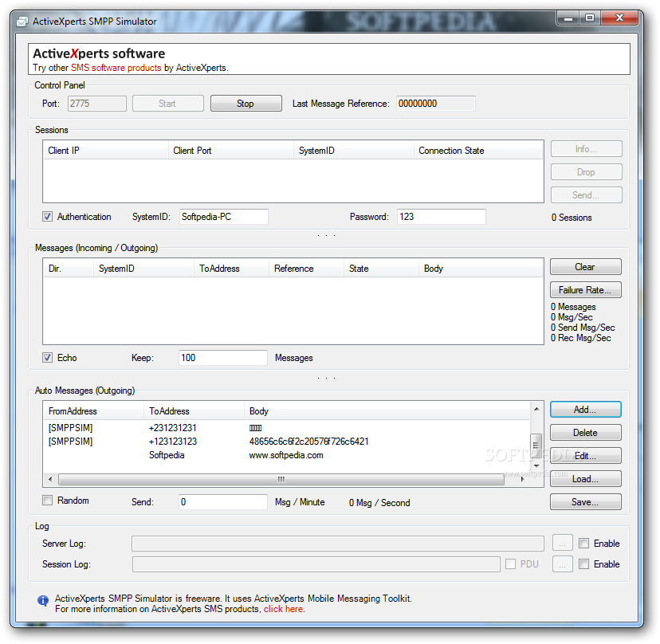
Task: Click the Reference column header
Action: pos(306,268)
